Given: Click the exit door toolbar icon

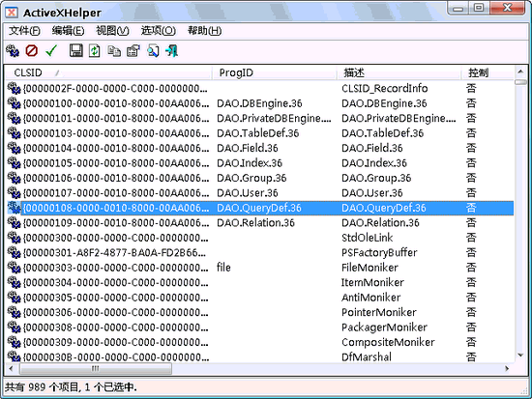Looking at the screenshot, I should (171, 51).
